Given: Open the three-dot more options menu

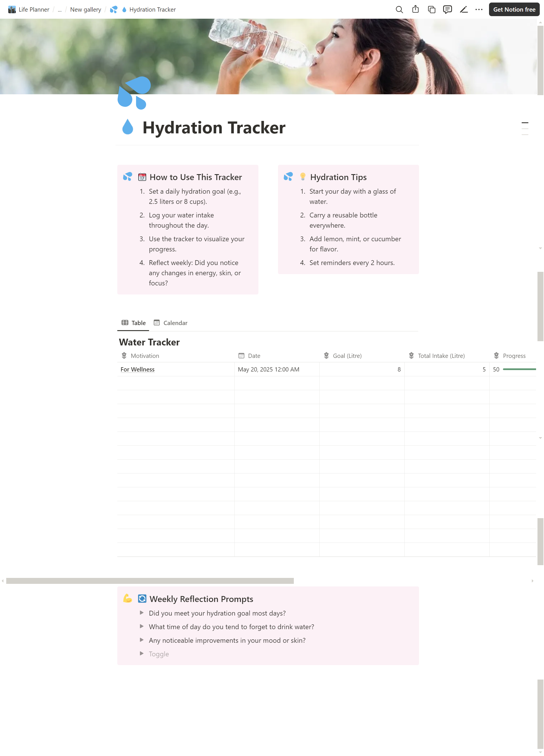Looking at the screenshot, I should pyautogui.click(x=479, y=10).
